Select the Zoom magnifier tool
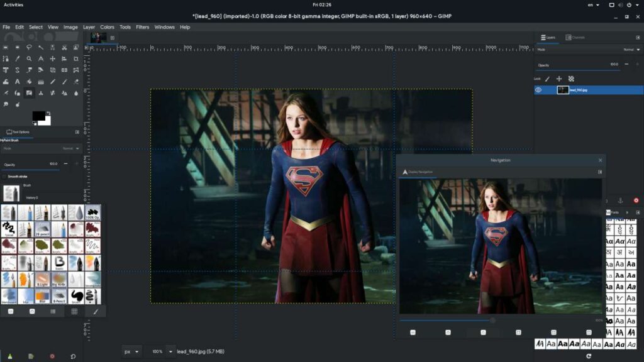 [x=29, y=58]
